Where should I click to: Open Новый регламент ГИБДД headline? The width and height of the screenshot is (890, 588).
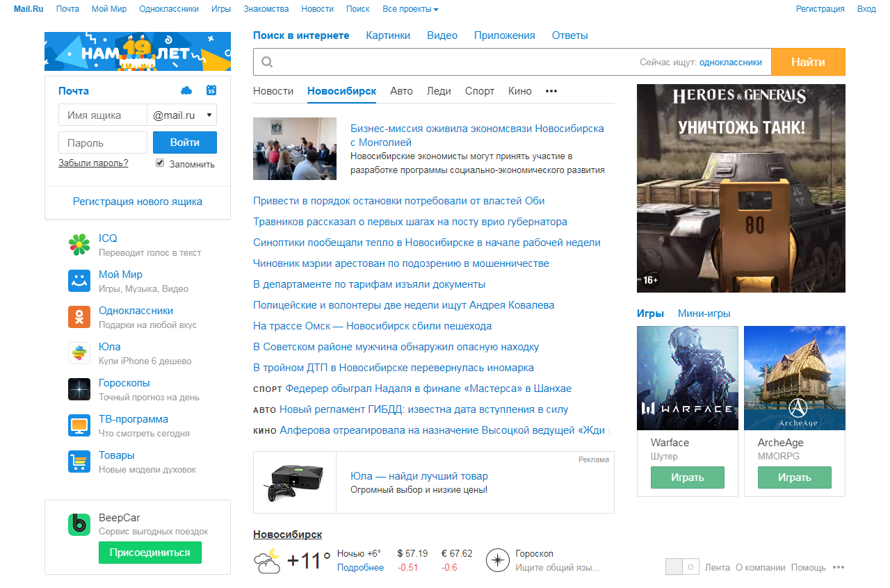pyautogui.click(x=423, y=409)
